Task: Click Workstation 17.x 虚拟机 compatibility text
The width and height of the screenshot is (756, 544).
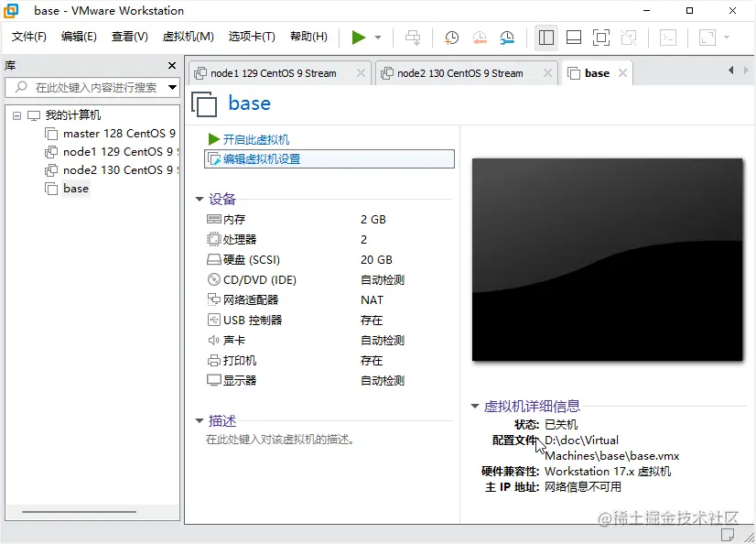Action: click(x=608, y=471)
